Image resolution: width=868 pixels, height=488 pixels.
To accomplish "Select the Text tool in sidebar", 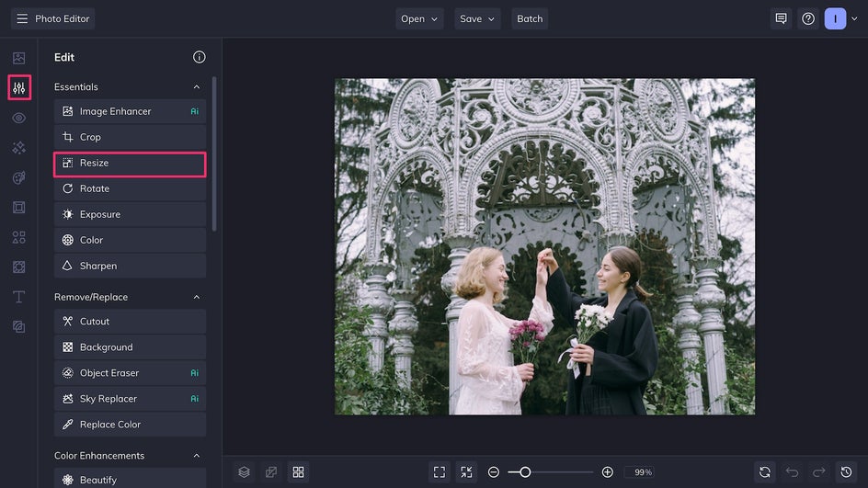I will point(18,297).
